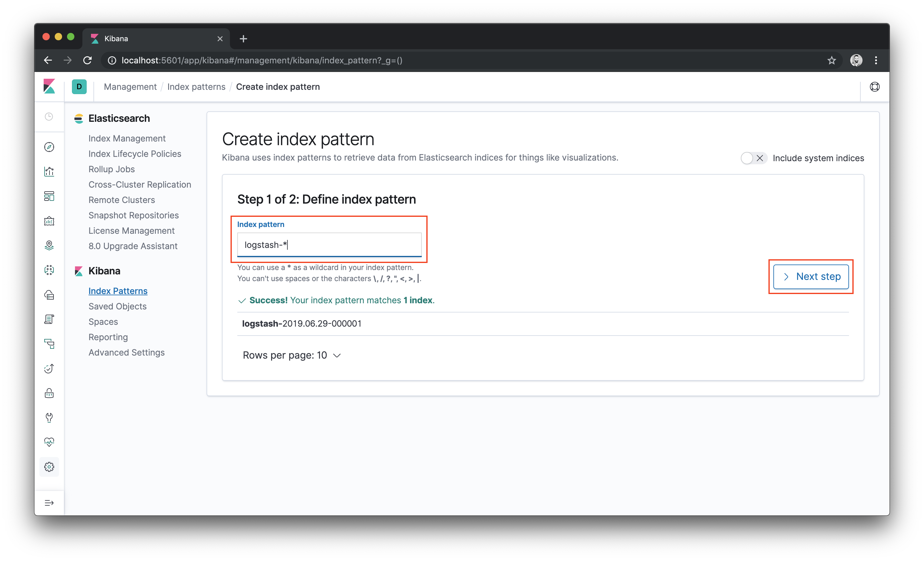This screenshot has width=924, height=561.
Task: Open Saved Objects
Action: (117, 306)
